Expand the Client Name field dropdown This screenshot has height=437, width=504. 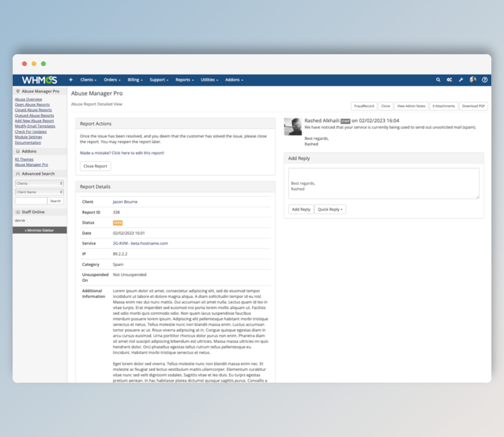(x=39, y=192)
